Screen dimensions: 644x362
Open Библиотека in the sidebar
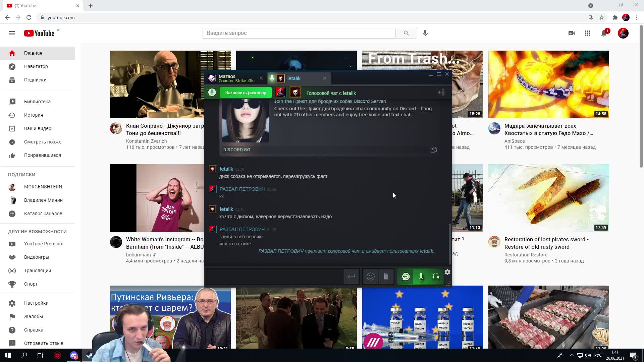click(38, 102)
